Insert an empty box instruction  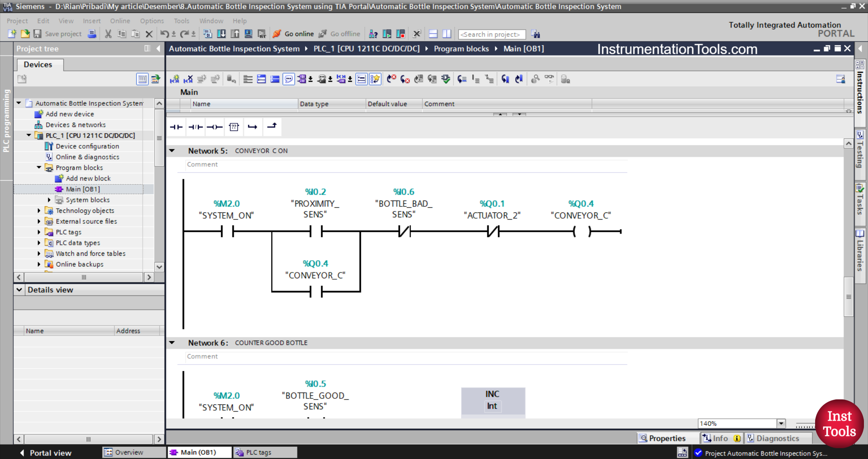[234, 127]
